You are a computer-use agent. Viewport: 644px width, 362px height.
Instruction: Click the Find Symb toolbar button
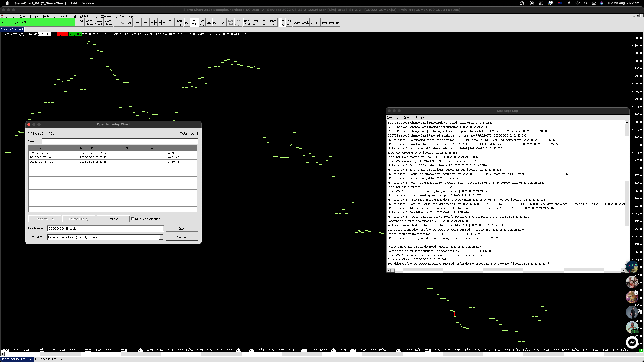(80, 23)
